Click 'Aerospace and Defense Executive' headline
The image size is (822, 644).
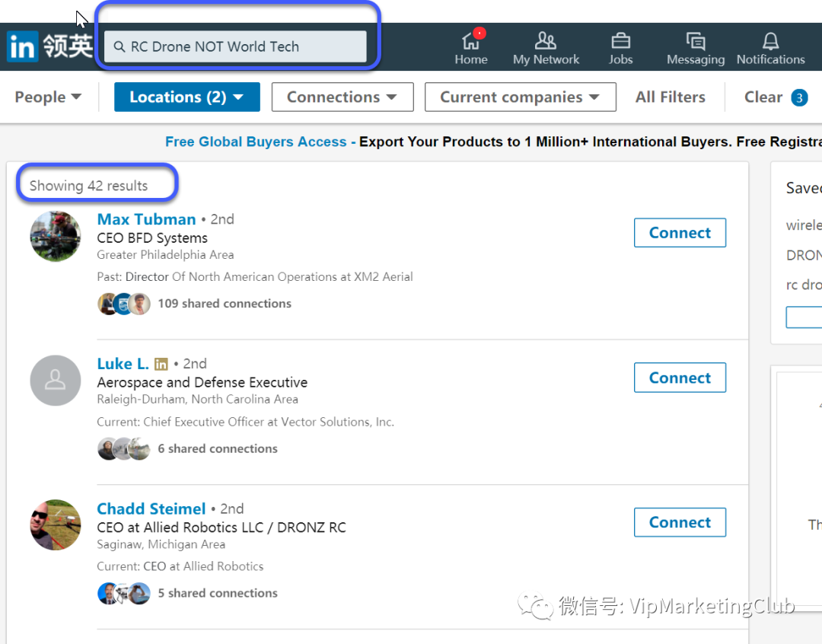coord(202,383)
